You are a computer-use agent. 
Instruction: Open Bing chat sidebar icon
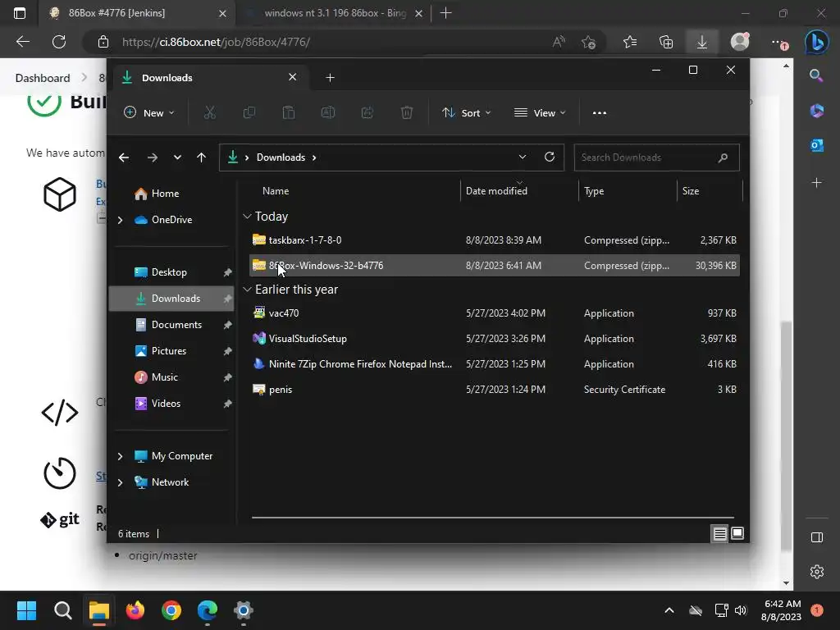pos(816,43)
